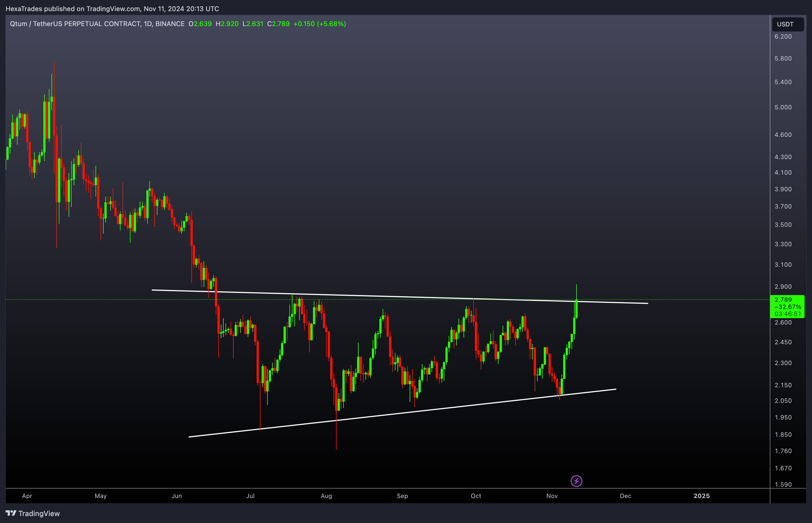812x523 pixels.
Task: Click the countdown timer 03:46:51
Action: click(x=788, y=314)
